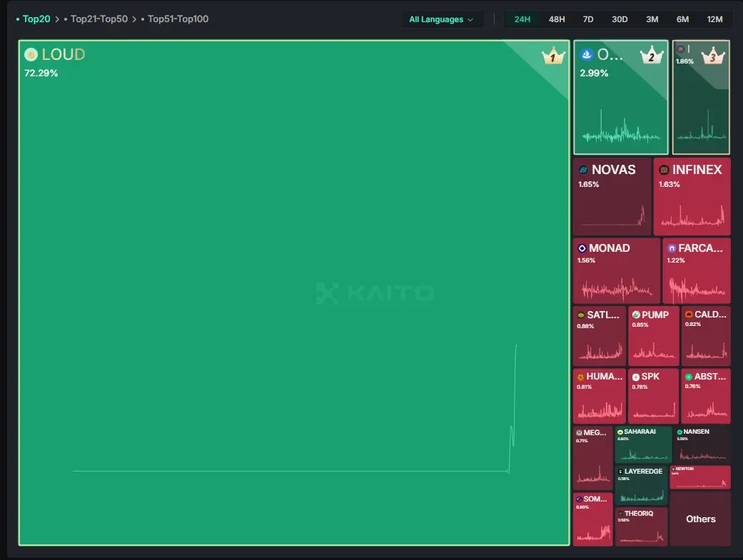
Task: Click the blue boat icon on rank 2 tile
Action: tap(587, 54)
